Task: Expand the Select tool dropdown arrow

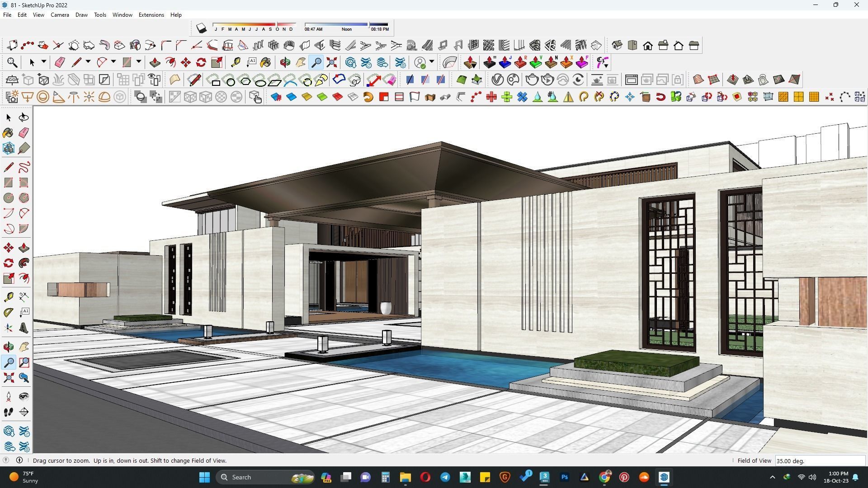Action: point(44,62)
